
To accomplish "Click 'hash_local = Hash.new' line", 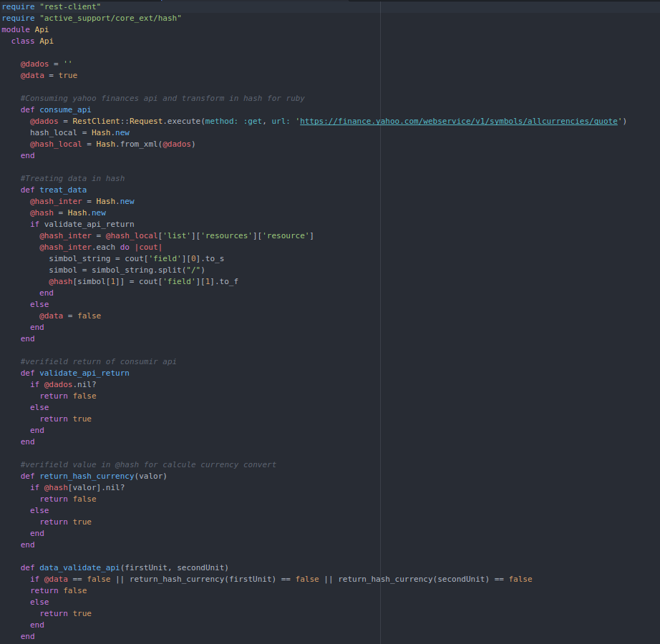I will click(80, 132).
